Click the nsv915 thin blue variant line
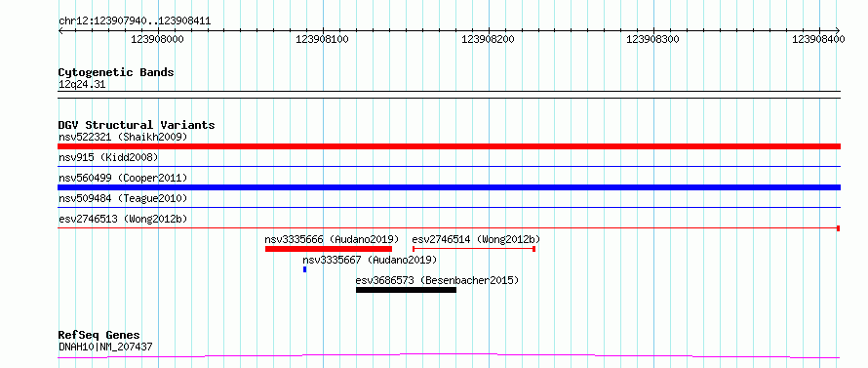 click(x=449, y=166)
